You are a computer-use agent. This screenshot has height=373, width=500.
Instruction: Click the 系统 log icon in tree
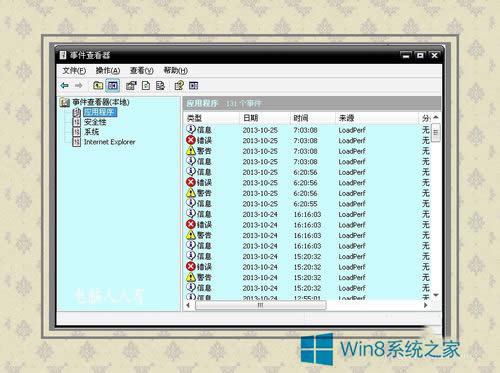(77, 132)
